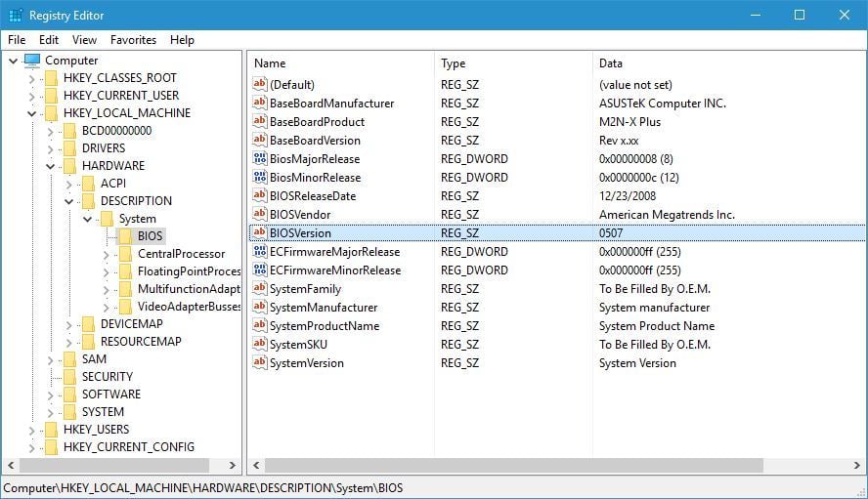
Task: Select the System key under DESCRIPTION
Action: 137,219
